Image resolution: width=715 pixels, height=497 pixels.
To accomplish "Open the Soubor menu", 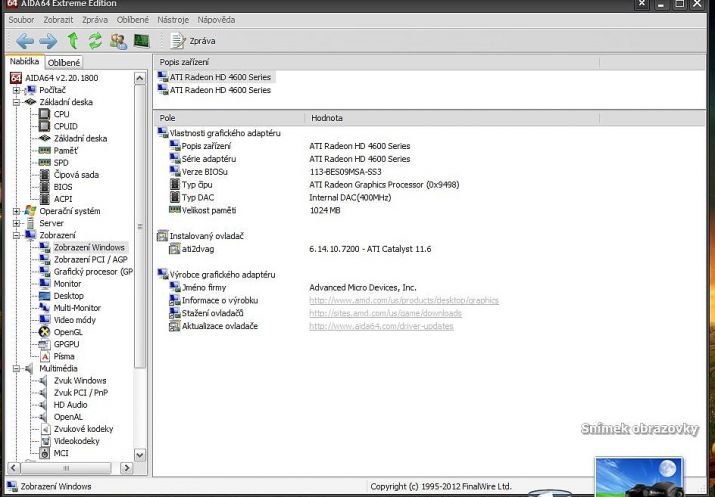I will pyautogui.click(x=21, y=20).
